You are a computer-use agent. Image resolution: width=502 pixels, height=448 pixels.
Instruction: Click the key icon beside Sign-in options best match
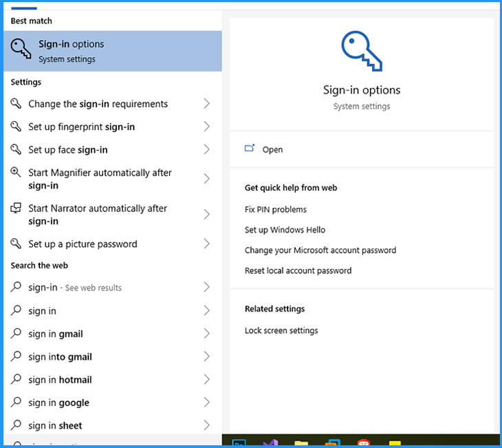click(x=21, y=49)
